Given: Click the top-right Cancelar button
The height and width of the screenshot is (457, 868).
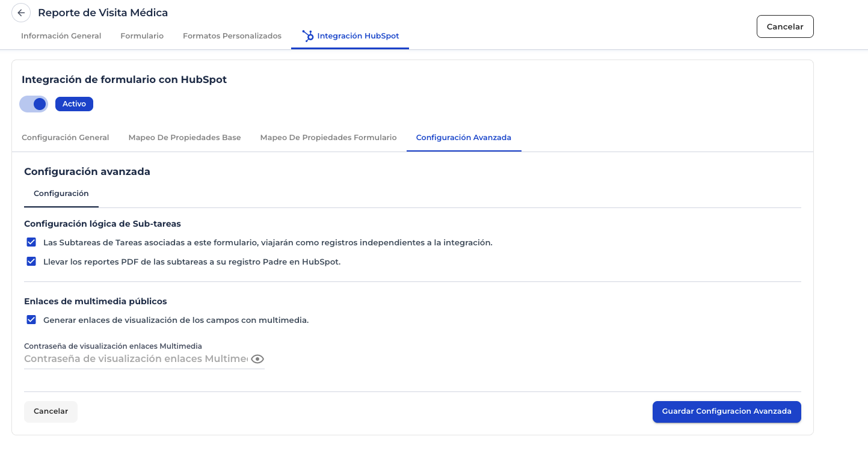Looking at the screenshot, I should 785,26.
